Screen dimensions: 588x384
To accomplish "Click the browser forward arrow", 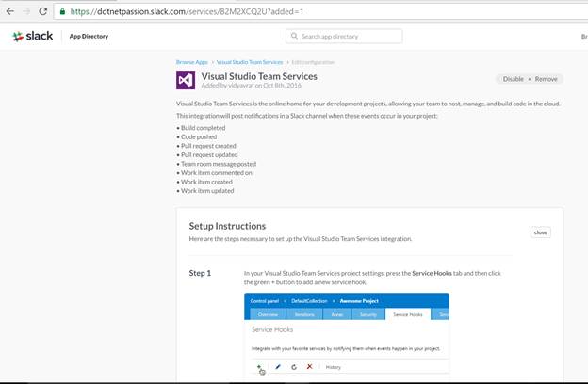I will 26,11.
